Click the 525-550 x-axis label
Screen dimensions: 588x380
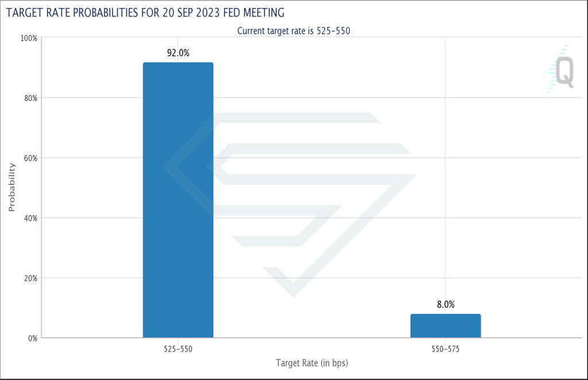pyautogui.click(x=178, y=349)
